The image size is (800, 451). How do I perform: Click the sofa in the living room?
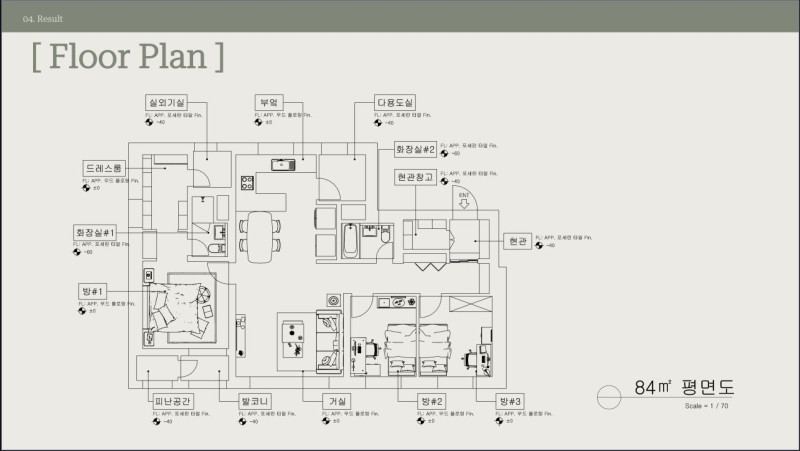(329, 340)
